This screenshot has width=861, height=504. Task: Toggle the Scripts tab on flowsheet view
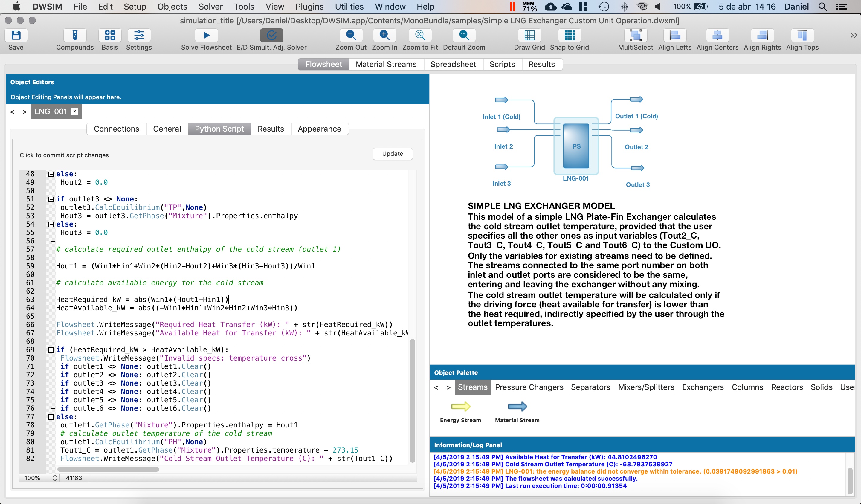click(502, 64)
